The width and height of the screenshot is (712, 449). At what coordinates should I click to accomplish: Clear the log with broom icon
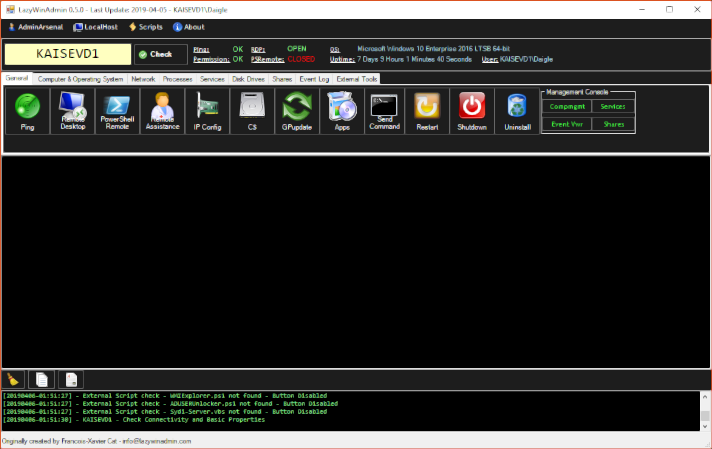point(13,380)
